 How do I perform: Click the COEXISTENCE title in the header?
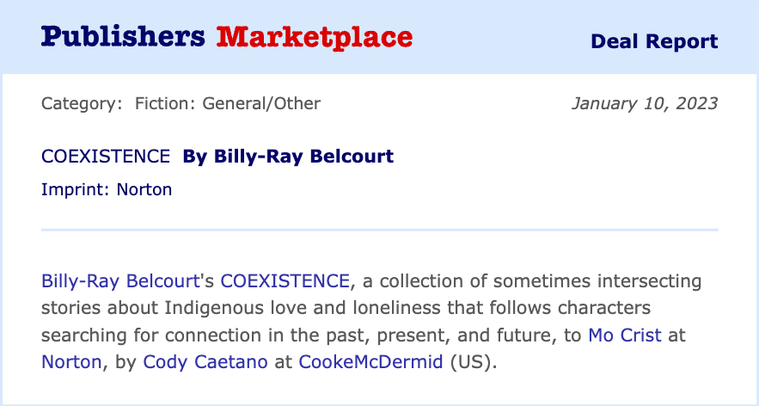tap(106, 157)
